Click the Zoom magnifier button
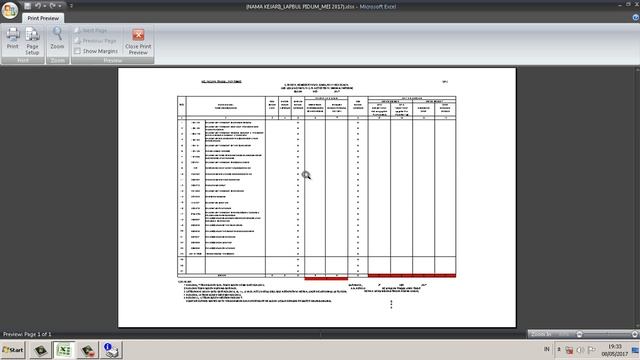This screenshot has width=640, height=360. pyautogui.click(x=57, y=38)
